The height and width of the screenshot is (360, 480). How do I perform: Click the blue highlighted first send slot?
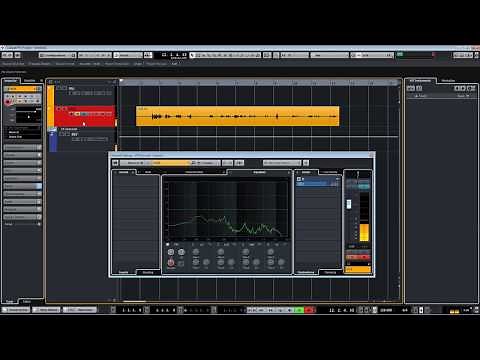click(318, 183)
